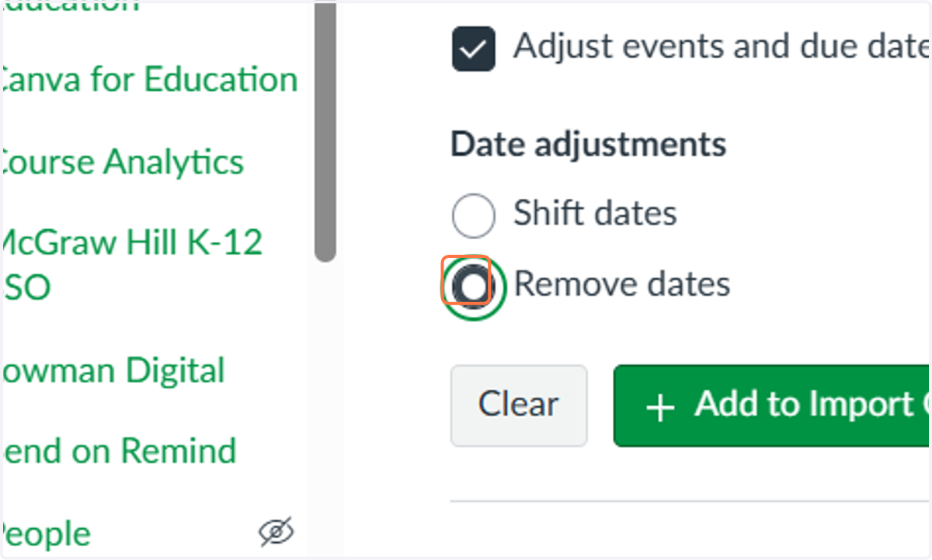
Task: Go to the Bowman Digital sidebar item
Action: [113, 370]
